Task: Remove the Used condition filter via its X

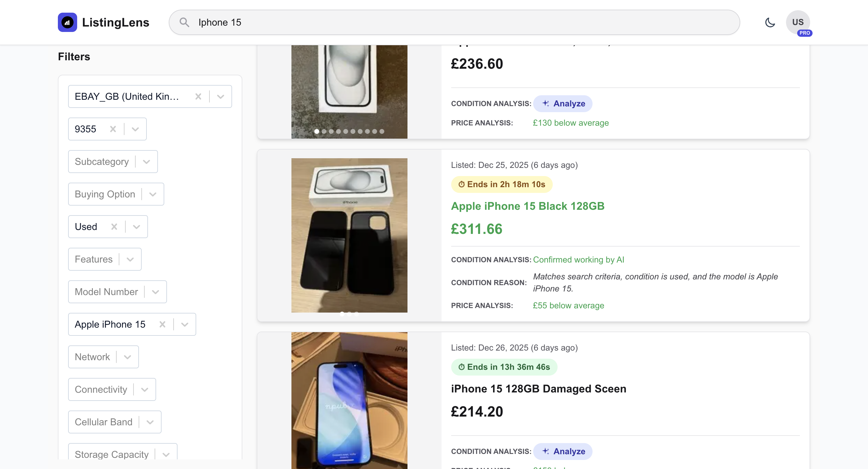Action: [114, 226]
